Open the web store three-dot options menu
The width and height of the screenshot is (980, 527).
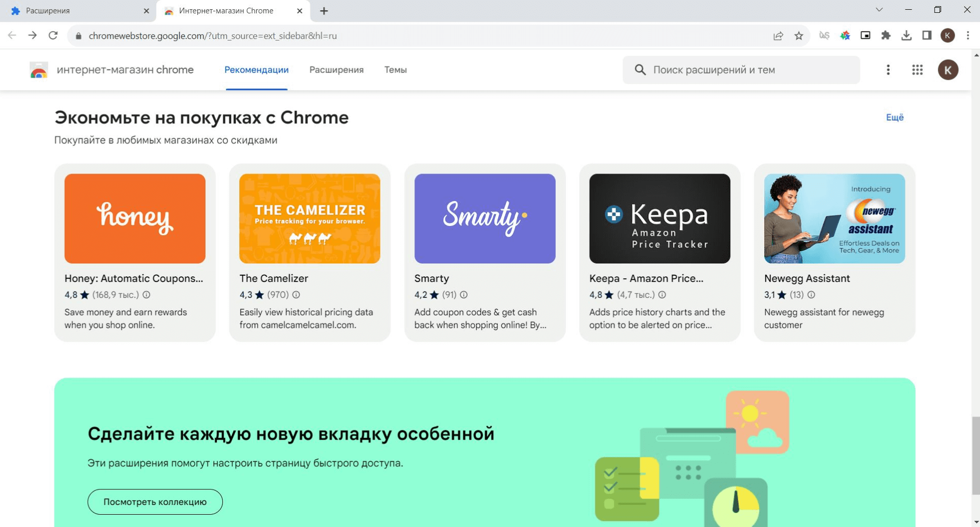[x=888, y=70]
